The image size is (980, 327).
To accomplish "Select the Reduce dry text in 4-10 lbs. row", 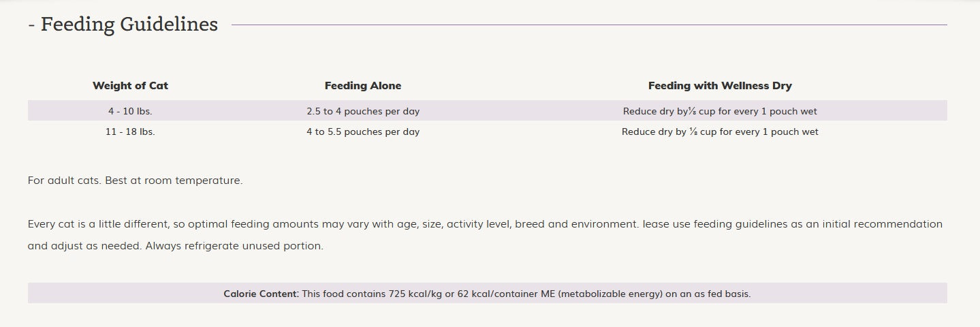I will (x=720, y=111).
